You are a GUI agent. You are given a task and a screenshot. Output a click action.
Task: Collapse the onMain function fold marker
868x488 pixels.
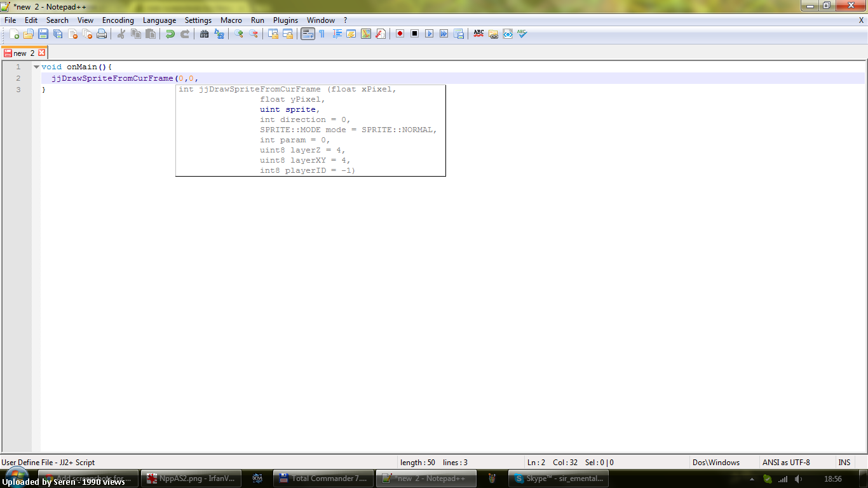coord(36,67)
